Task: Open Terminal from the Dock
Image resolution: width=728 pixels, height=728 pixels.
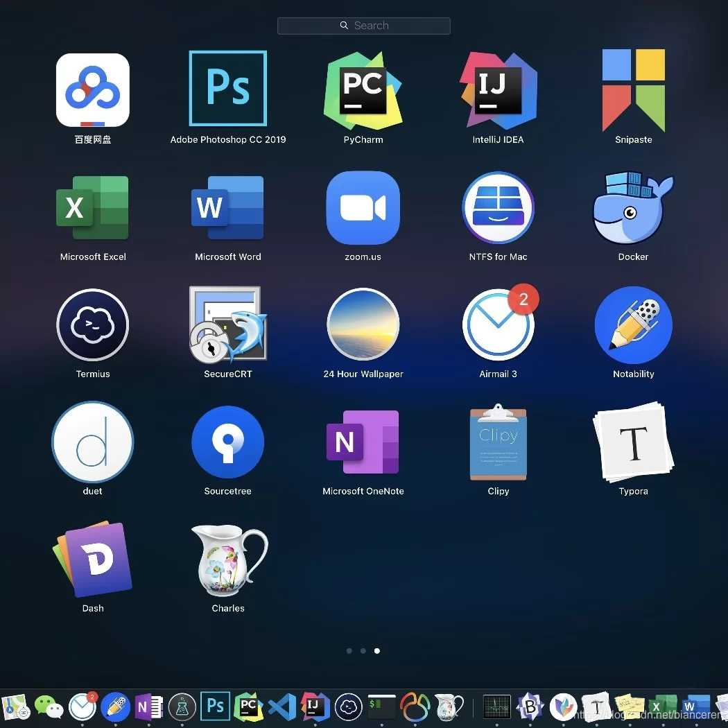Action: point(381,707)
